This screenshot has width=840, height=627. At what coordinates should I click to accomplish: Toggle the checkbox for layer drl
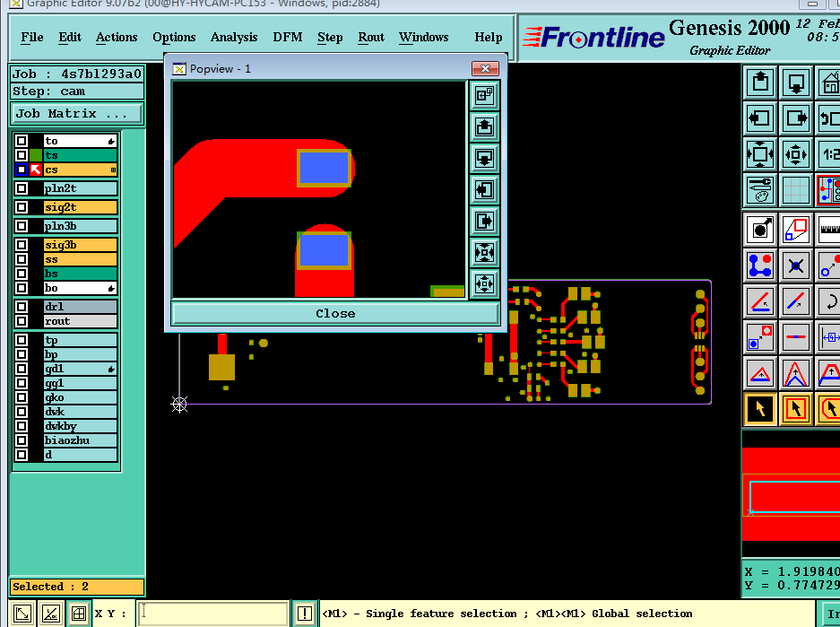[22, 307]
